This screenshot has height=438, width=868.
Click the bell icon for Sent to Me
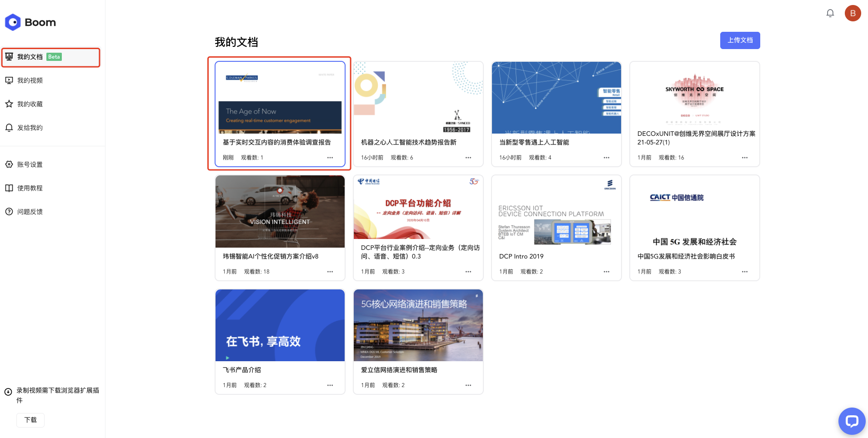click(x=9, y=128)
